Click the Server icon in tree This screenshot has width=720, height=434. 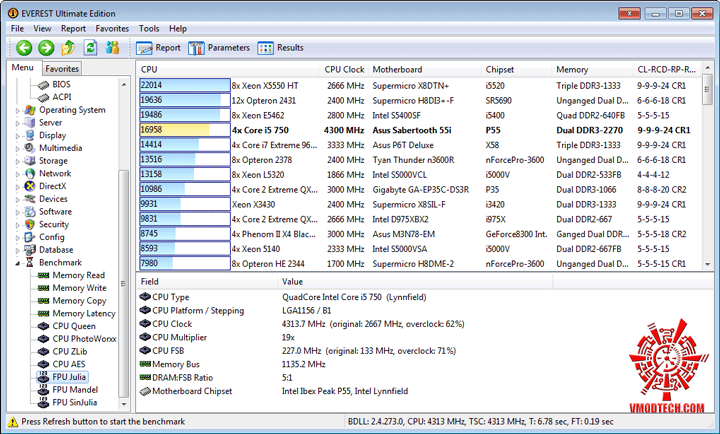(30, 123)
